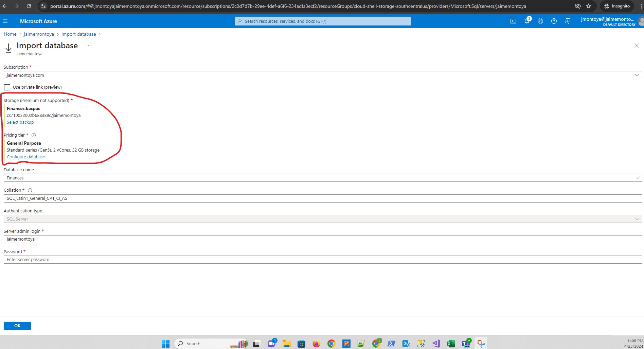Open Task View from the taskbar
This screenshot has height=349, width=644.
pos(256,344)
